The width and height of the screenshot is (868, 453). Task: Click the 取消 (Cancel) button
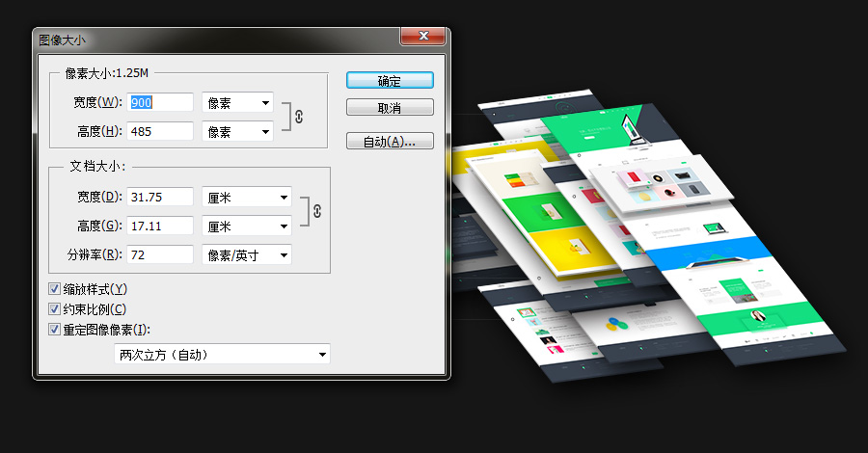coord(390,107)
